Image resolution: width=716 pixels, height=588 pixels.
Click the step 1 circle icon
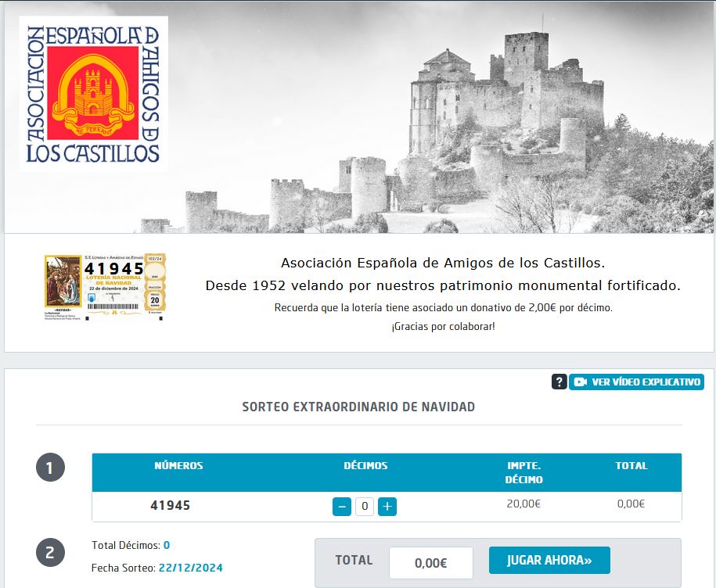(x=50, y=467)
